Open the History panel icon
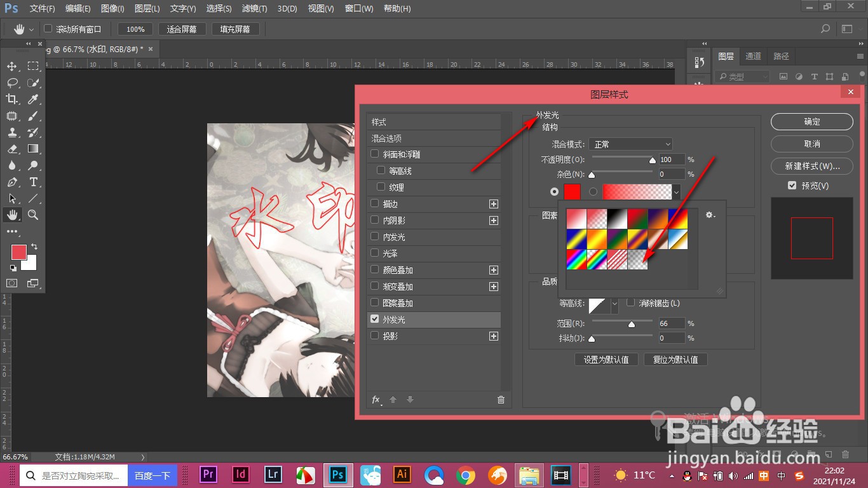 point(700,62)
